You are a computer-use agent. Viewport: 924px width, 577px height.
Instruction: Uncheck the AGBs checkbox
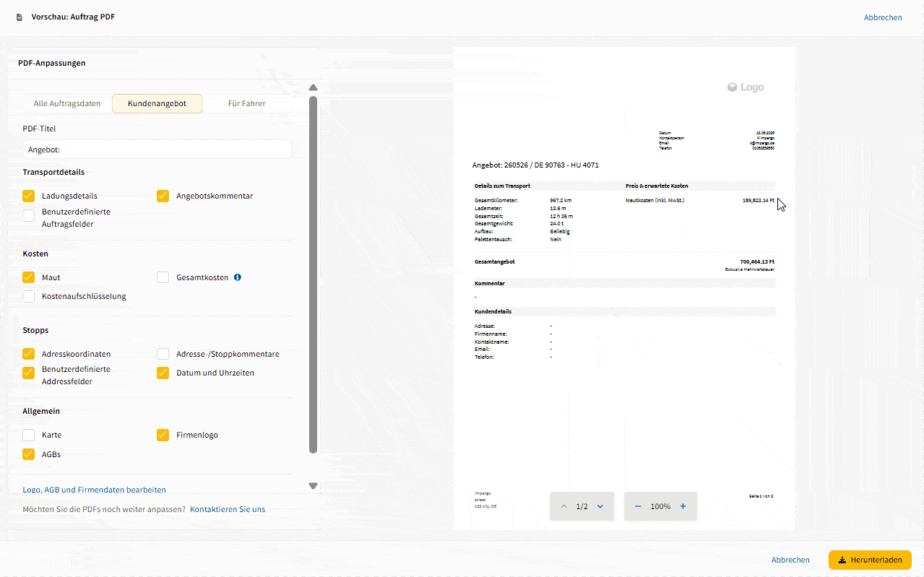(x=29, y=454)
